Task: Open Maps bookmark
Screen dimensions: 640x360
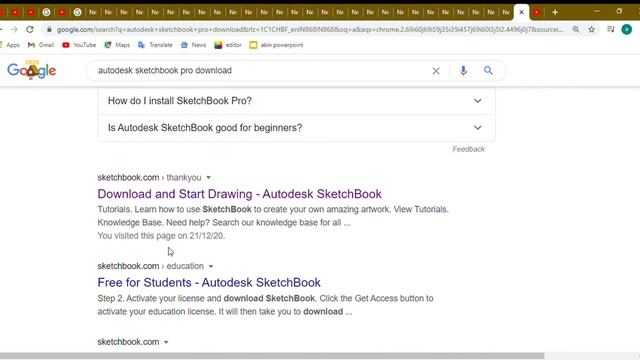Action: [x=117, y=45]
